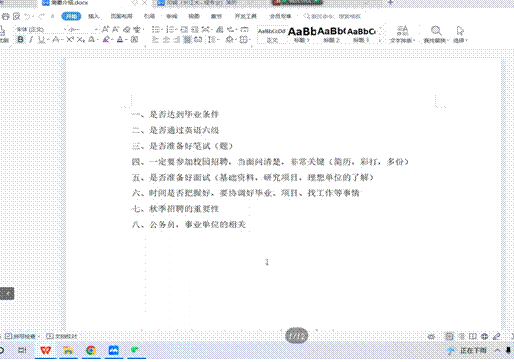
Task: Apply subscript formatting
Action: click(80, 40)
